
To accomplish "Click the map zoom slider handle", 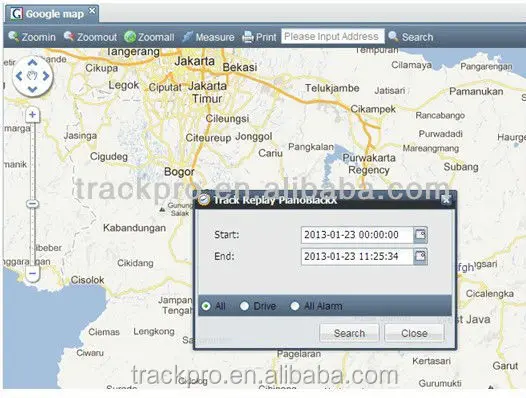I will pos(33,204).
